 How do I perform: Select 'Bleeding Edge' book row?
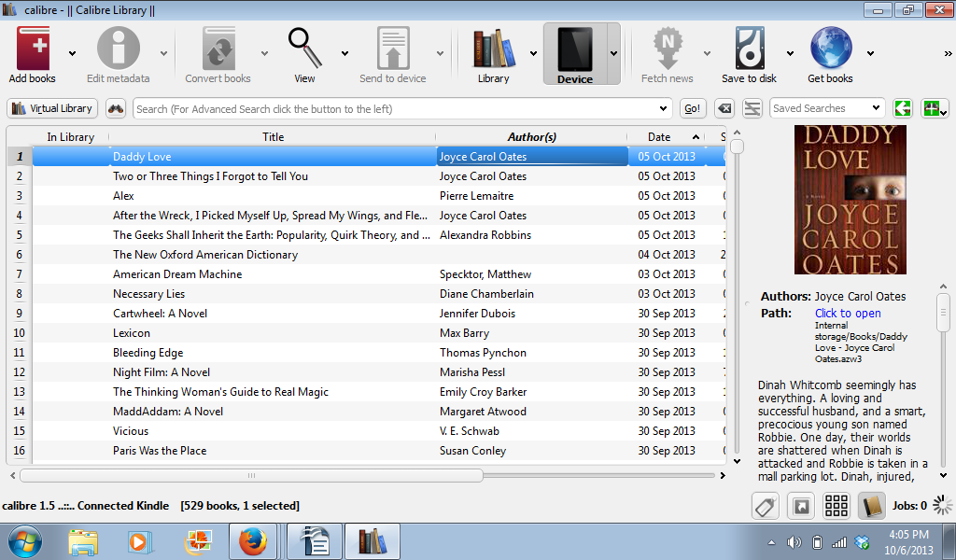click(379, 353)
